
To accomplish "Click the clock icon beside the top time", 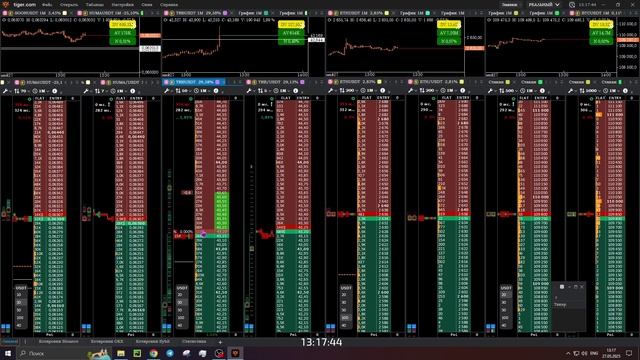I will 572,5.
